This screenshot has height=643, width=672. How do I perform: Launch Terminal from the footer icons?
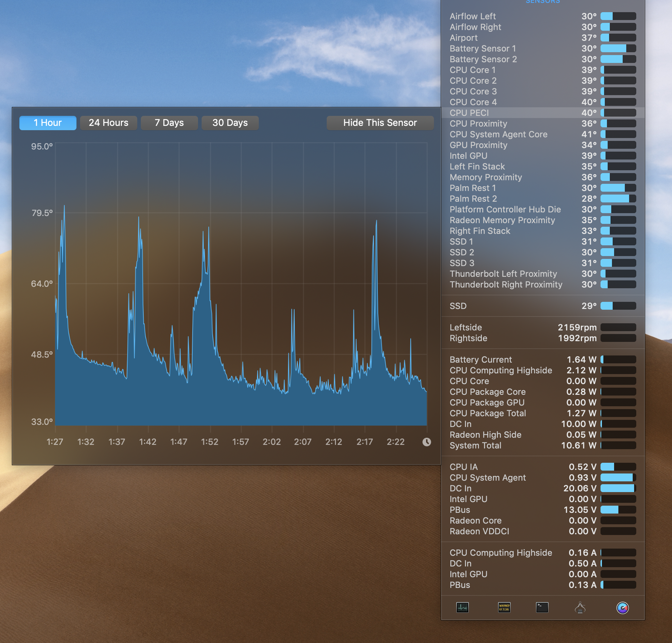(542, 607)
